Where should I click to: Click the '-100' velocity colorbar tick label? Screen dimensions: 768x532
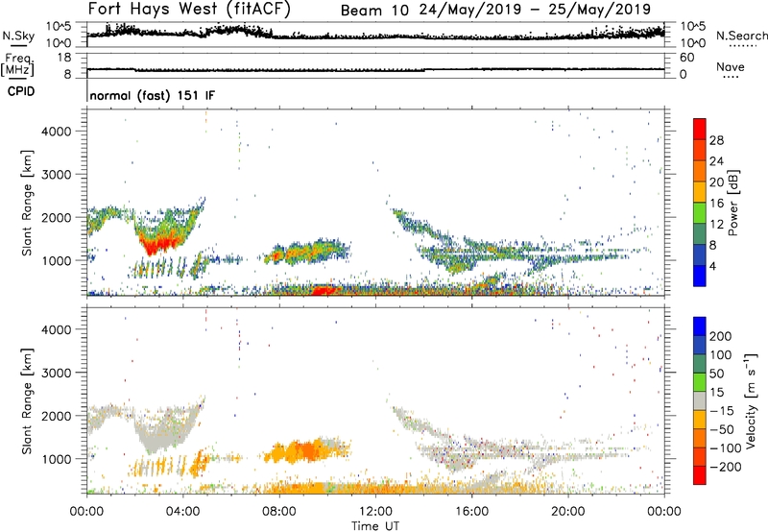click(x=726, y=448)
